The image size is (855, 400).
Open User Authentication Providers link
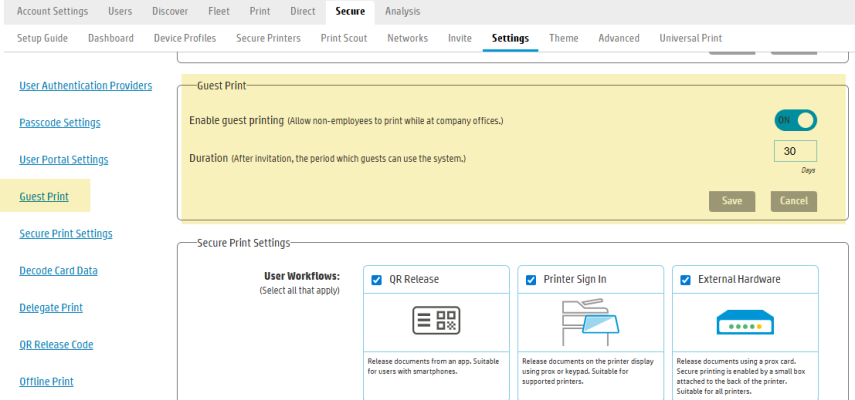point(85,86)
